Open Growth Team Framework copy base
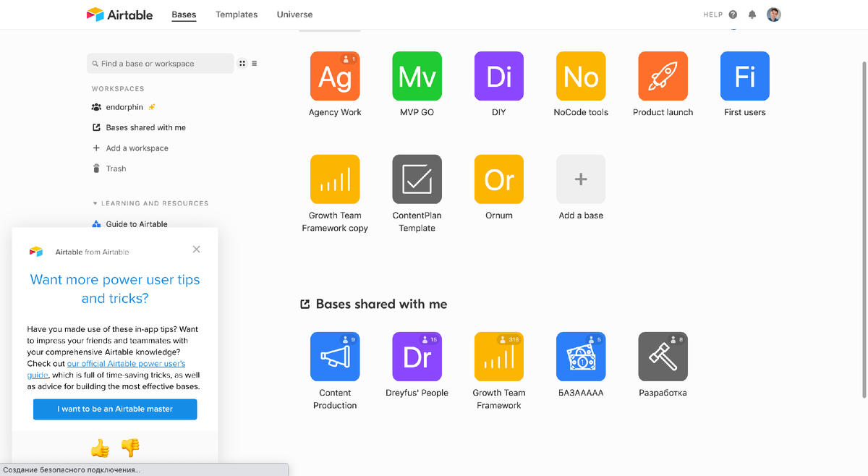 pyautogui.click(x=334, y=179)
